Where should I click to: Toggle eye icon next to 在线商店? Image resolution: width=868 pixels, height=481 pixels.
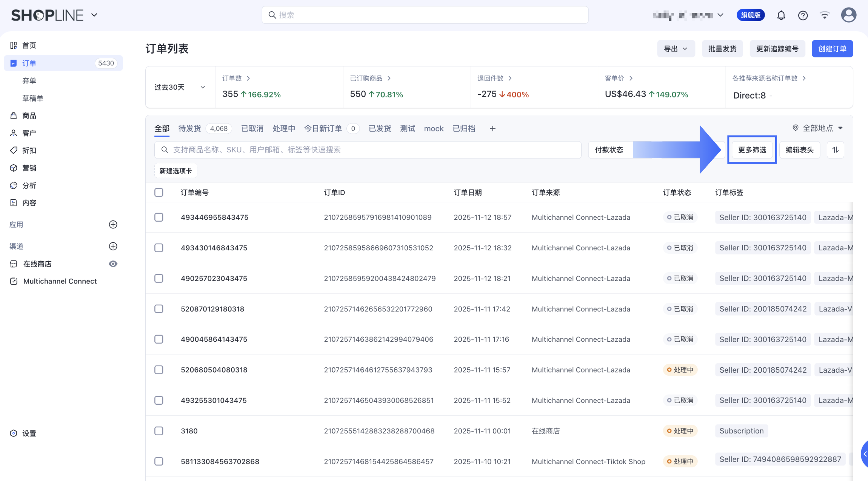pos(113,264)
